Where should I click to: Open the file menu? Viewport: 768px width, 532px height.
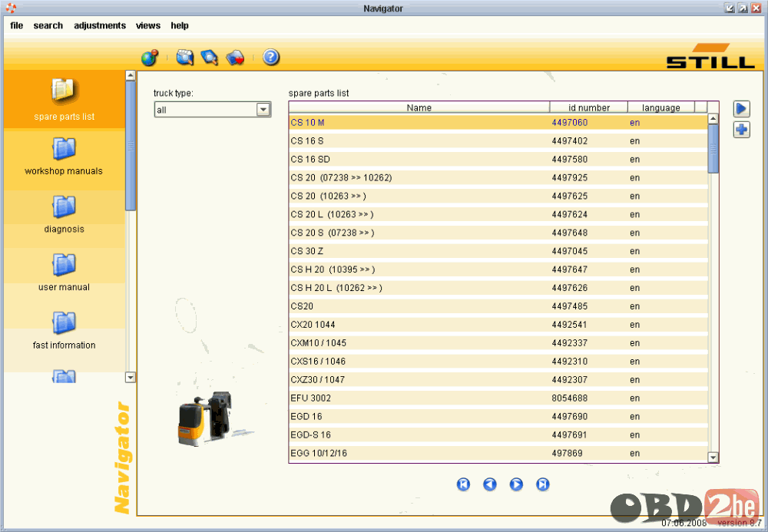click(17, 25)
